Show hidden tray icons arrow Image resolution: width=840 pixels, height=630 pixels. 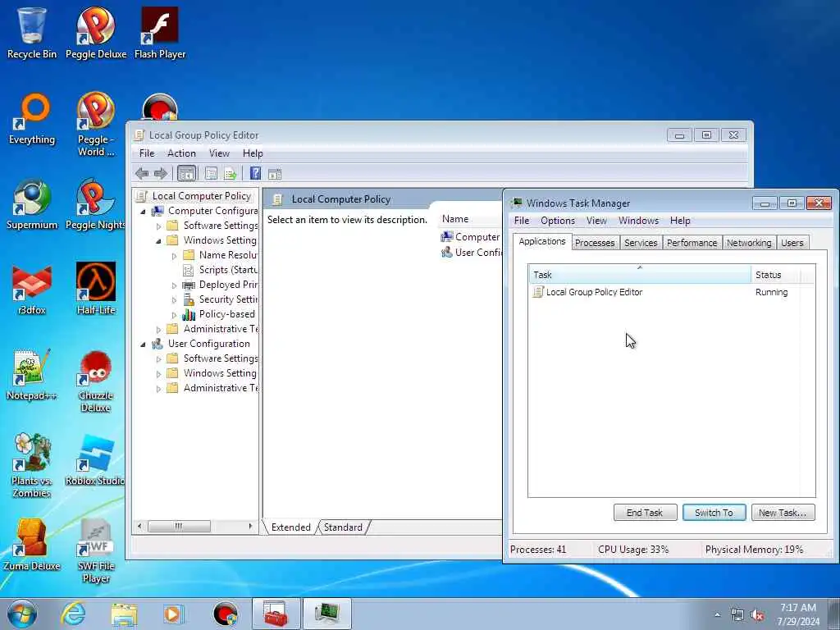(x=717, y=615)
